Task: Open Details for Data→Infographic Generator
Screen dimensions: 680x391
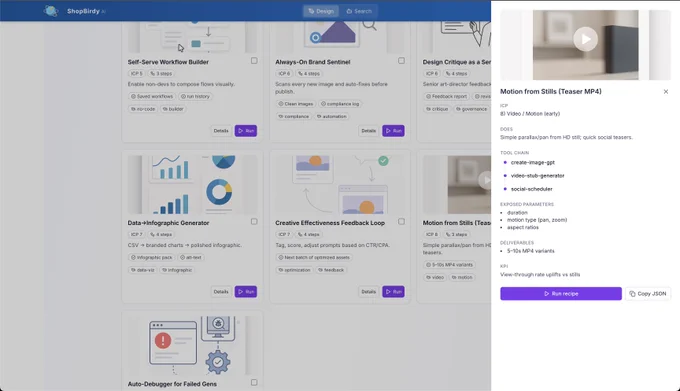Action: (221, 291)
